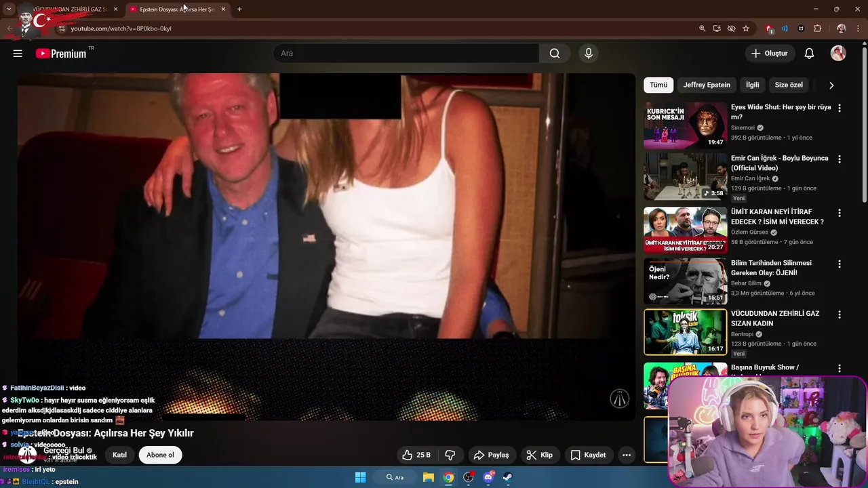
Task: Show more filter chips with right chevron
Action: (x=831, y=85)
